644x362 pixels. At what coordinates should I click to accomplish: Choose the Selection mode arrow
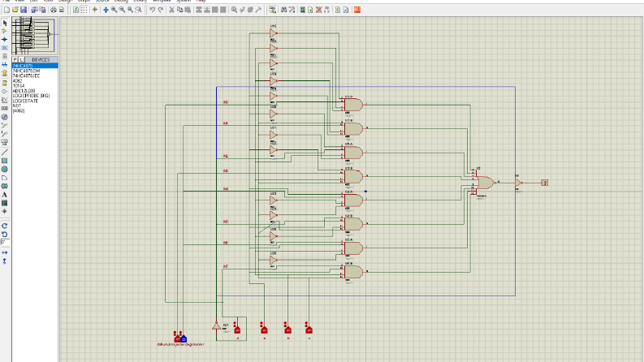(5, 24)
